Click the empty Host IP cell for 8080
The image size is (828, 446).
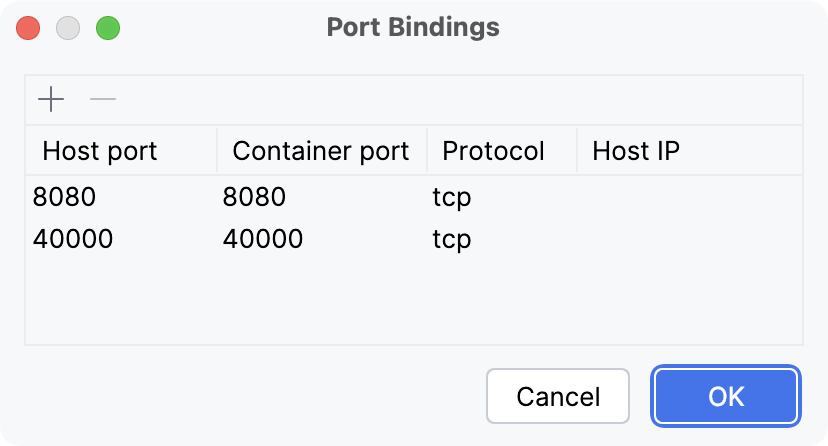(688, 198)
